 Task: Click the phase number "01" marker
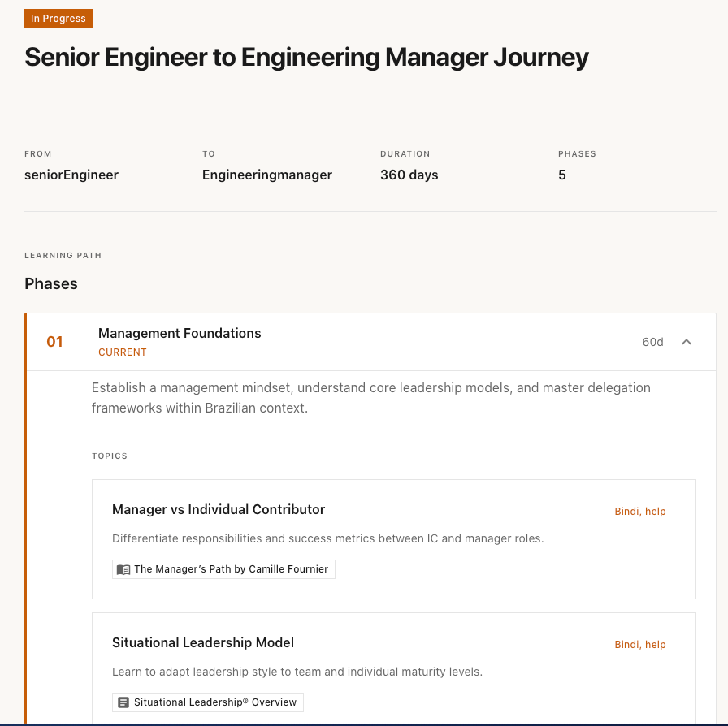[55, 341]
